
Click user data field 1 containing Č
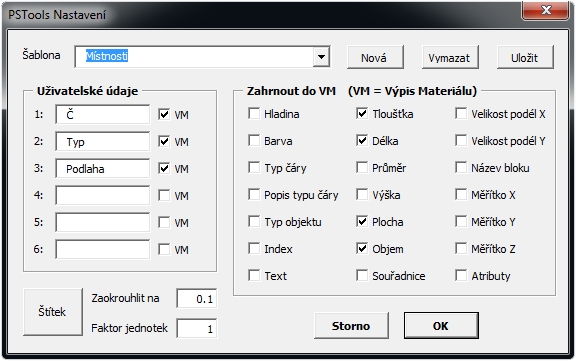(102, 115)
